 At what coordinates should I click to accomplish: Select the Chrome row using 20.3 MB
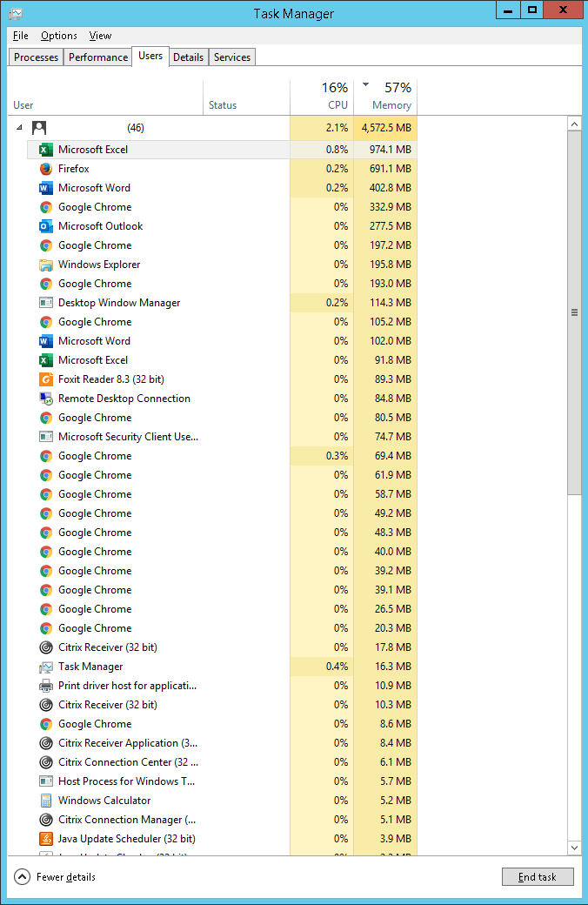click(222, 628)
